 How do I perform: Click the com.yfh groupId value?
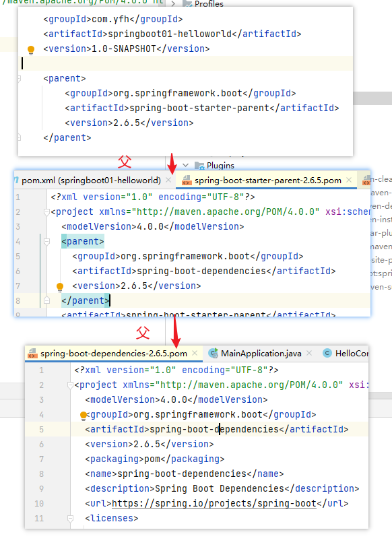(x=110, y=19)
